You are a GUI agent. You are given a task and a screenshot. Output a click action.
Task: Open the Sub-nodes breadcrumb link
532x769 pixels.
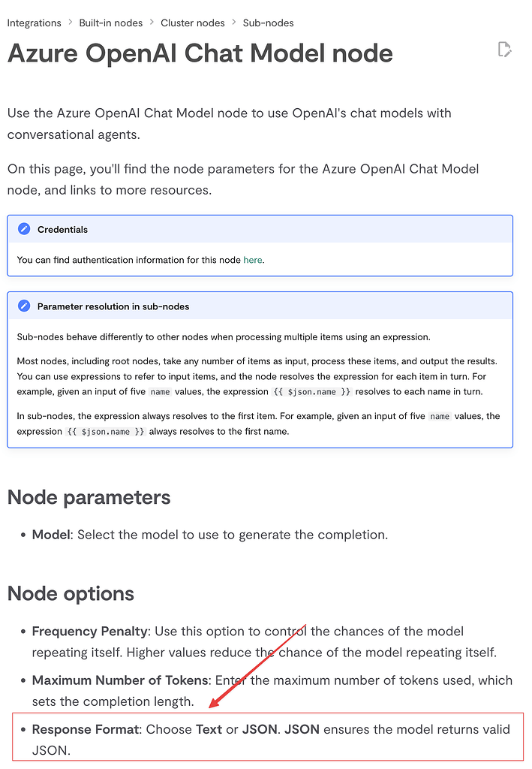coord(268,23)
